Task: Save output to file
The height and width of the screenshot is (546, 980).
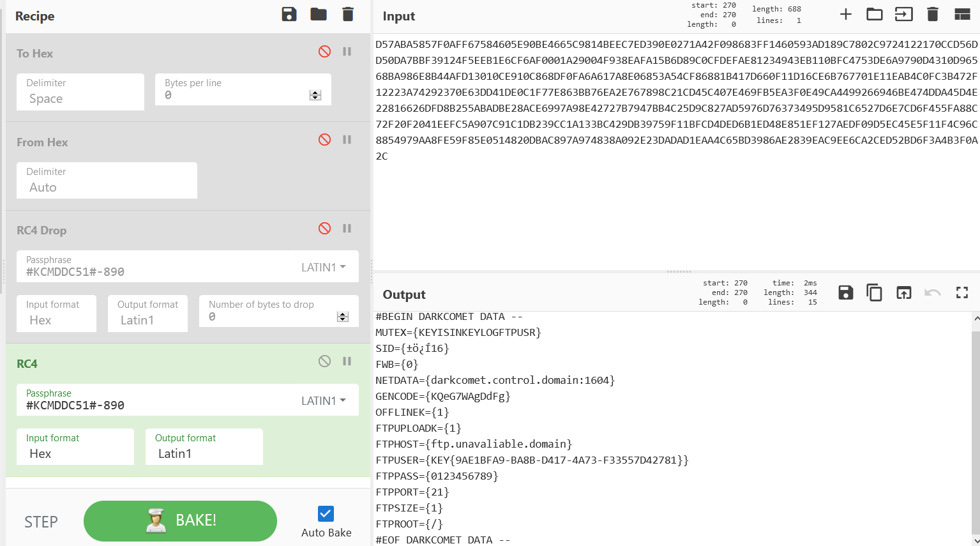Action: click(846, 292)
